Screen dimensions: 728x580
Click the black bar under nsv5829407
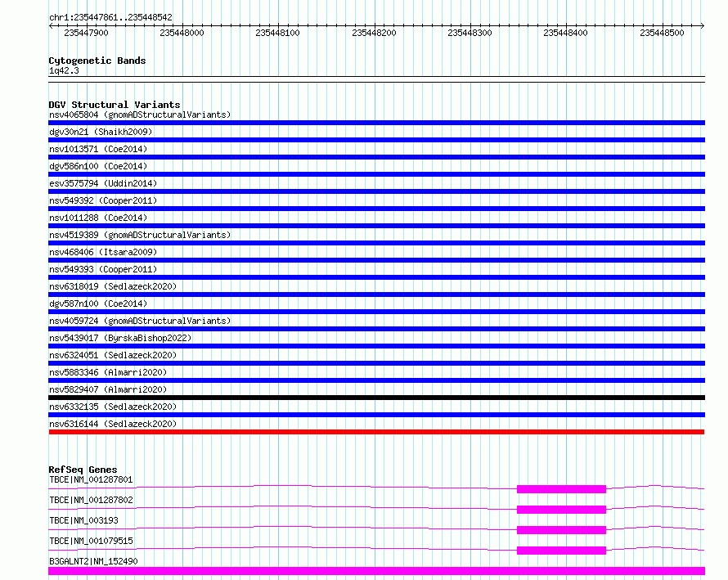point(376,398)
